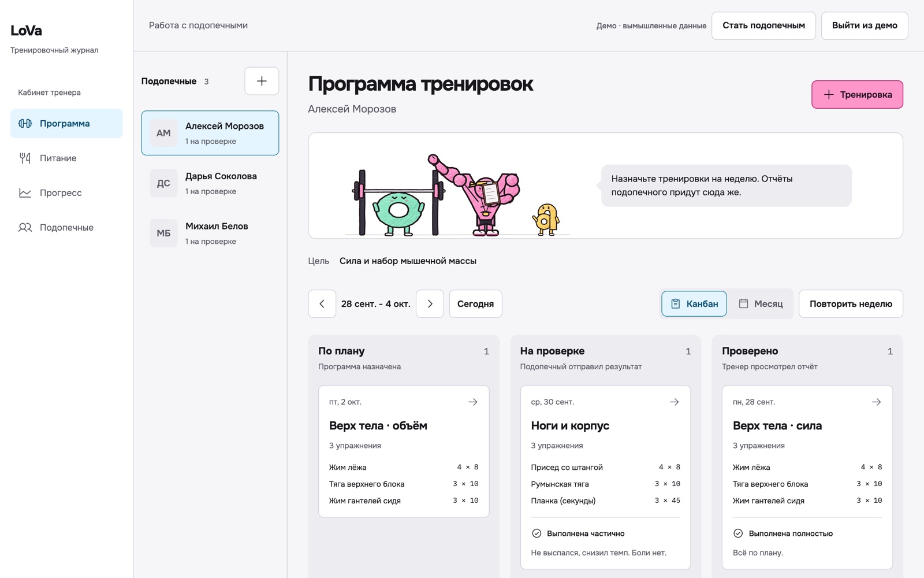Click the comment Не выспался, снизил темп
The width and height of the screenshot is (924, 578).
click(598, 553)
